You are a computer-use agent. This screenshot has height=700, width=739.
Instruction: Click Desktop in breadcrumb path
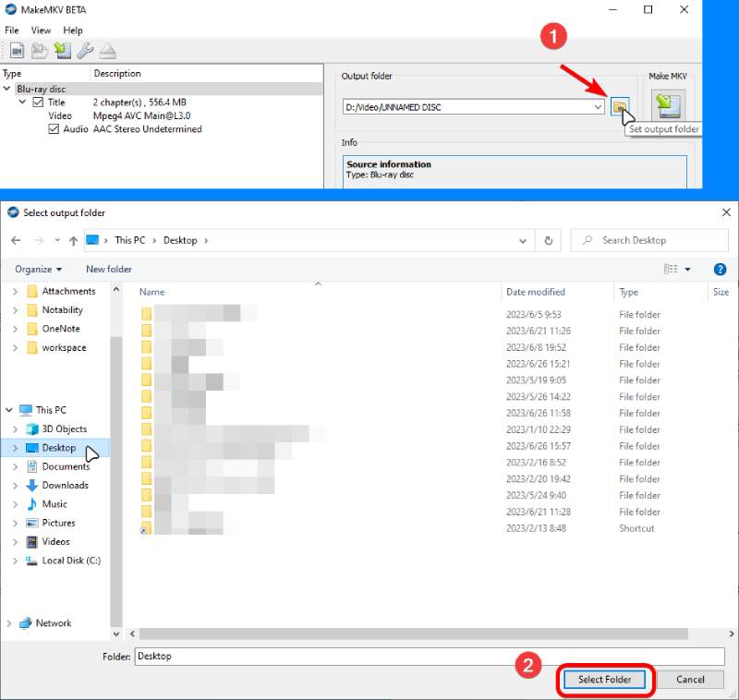[180, 240]
